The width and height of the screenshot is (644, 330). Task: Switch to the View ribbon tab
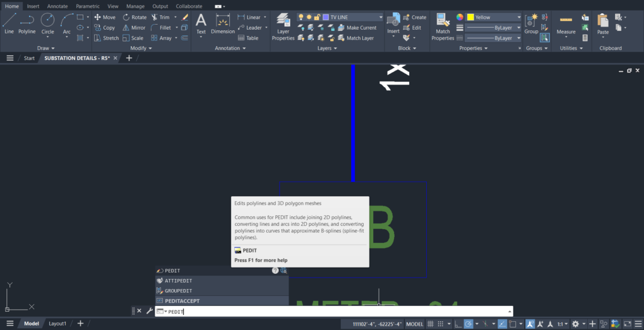tap(113, 6)
